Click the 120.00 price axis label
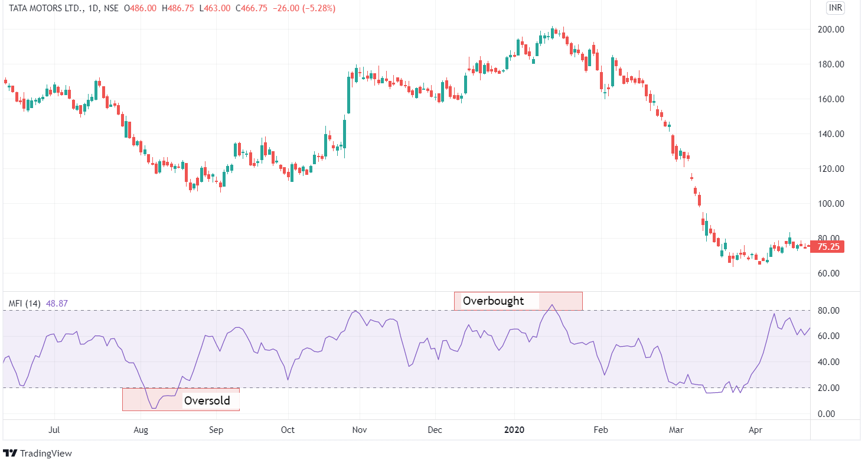 coord(831,169)
